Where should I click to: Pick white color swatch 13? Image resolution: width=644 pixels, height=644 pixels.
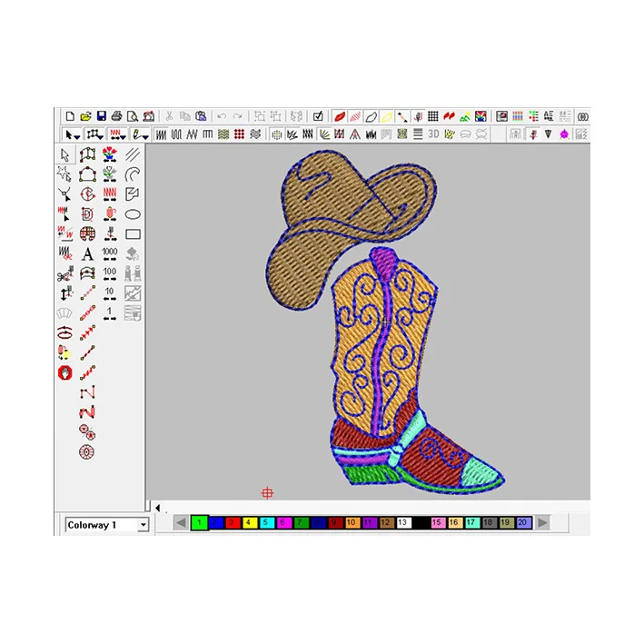click(x=403, y=523)
